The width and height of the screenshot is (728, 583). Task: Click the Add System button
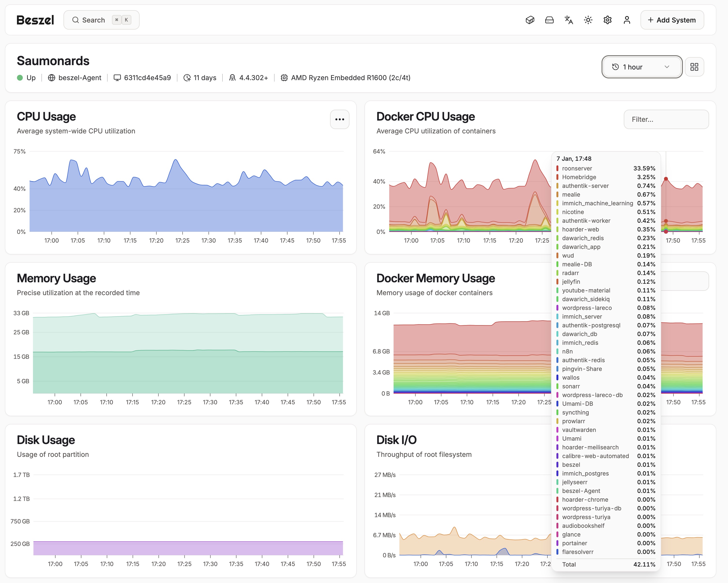click(x=672, y=20)
